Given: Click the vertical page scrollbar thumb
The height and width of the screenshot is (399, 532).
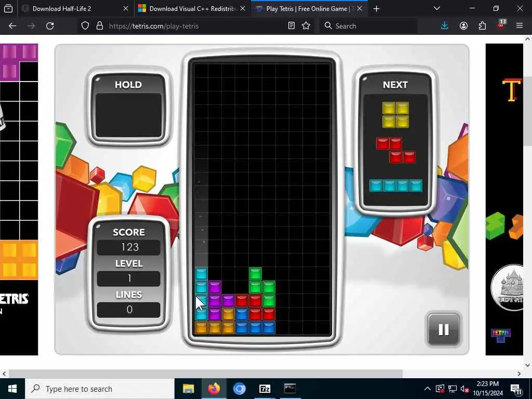Looking at the screenshot, I should tap(528, 111).
